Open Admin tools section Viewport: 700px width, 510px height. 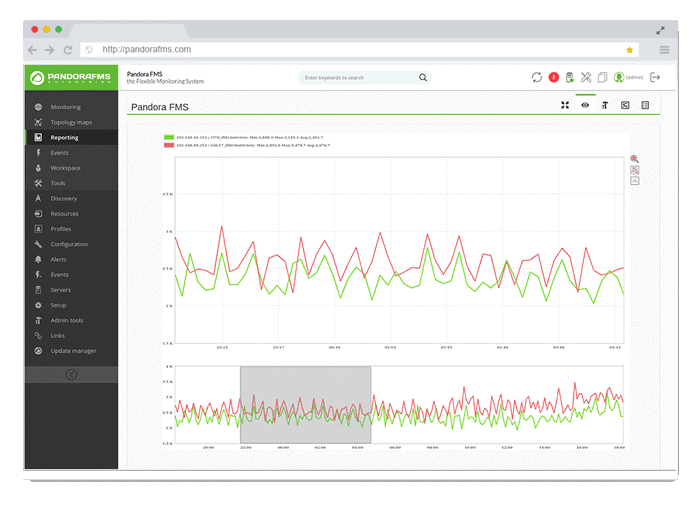tap(67, 320)
